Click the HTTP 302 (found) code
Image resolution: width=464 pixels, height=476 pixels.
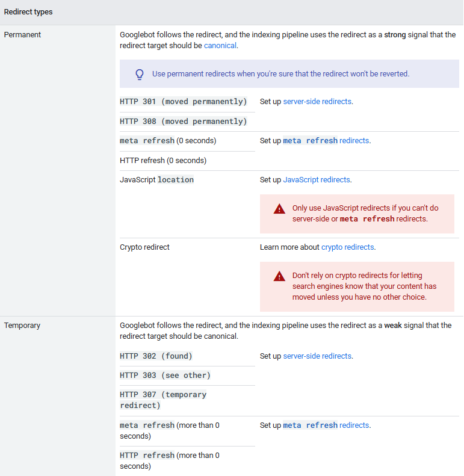[156, 356]
